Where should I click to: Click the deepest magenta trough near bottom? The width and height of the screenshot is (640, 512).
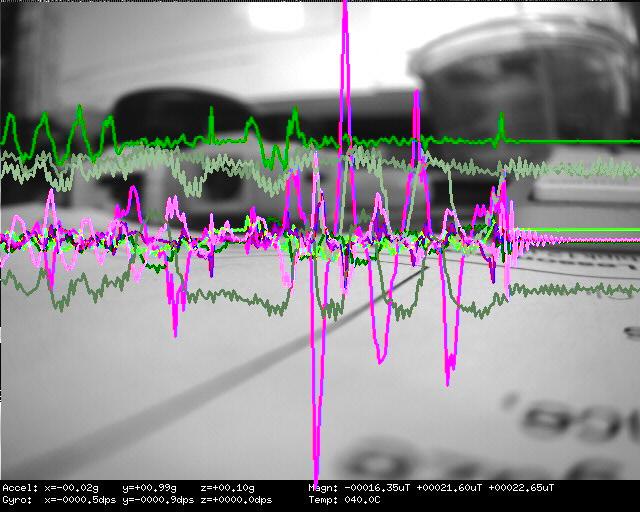(x=317, y=470)
